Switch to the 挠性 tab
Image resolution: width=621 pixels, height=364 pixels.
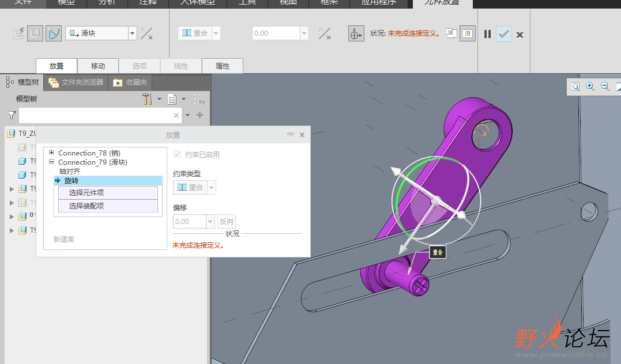pos(181,66)
